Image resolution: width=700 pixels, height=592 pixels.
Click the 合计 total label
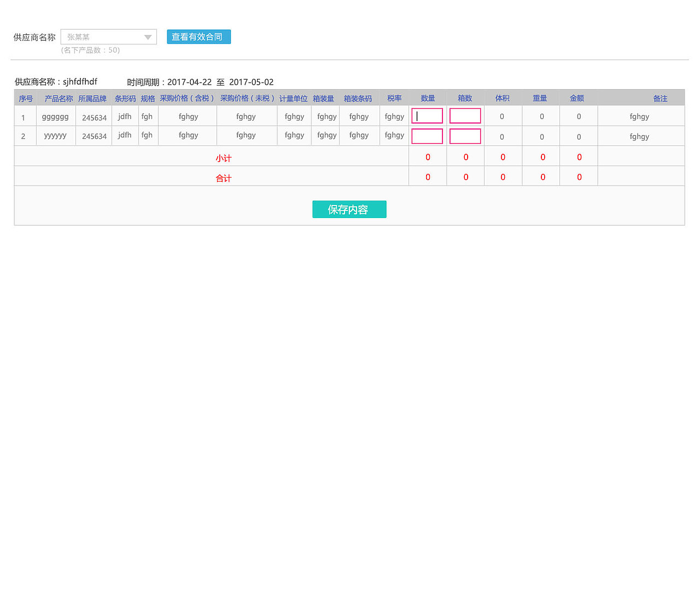click(224, 178)
